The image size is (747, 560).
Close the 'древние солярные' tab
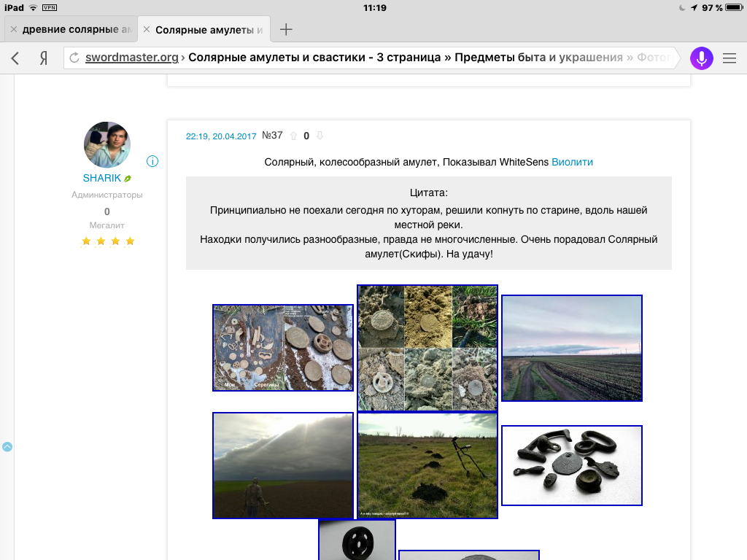(13, 29)
